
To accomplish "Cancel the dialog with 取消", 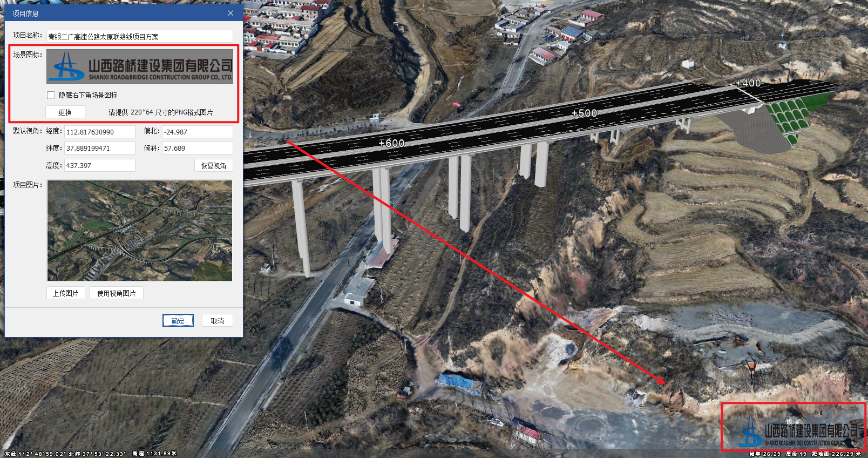I will coord(218,320).
